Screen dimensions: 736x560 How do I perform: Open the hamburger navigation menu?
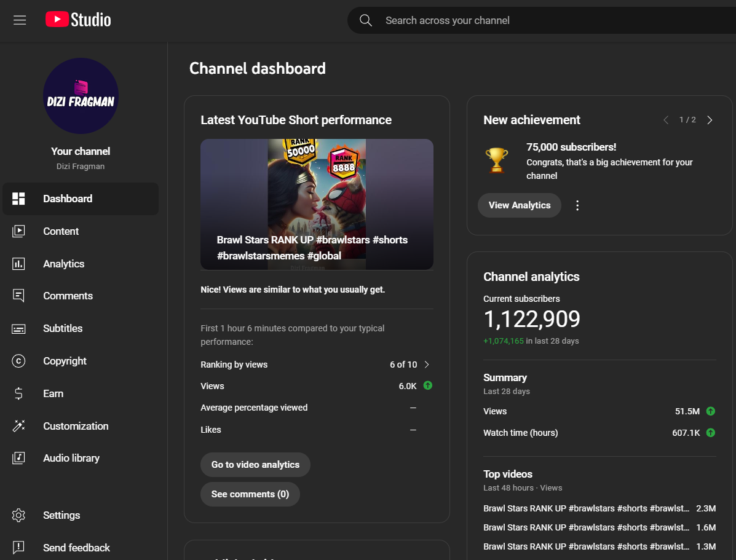[x=20, y=20]
